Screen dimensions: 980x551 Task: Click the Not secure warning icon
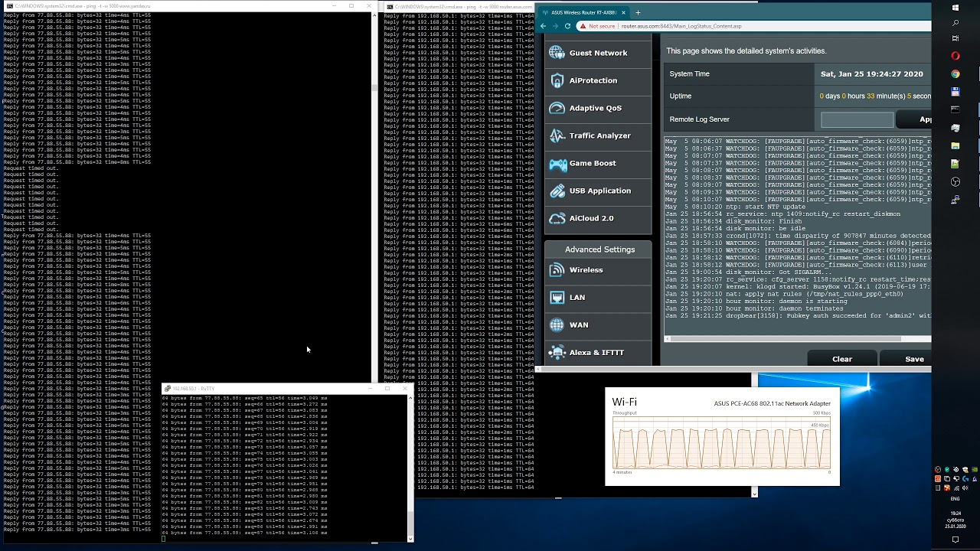tap(583, 26)
